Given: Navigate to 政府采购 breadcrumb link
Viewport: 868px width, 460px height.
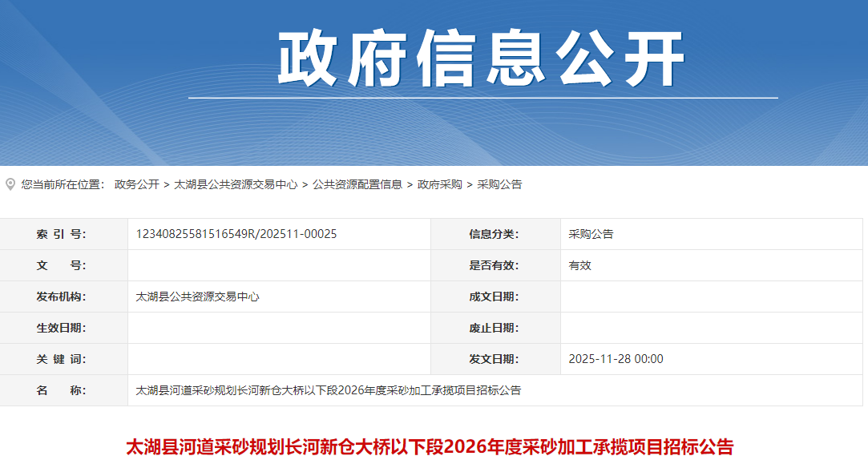Looking at the screenshot, I should [x=439, y=184].
